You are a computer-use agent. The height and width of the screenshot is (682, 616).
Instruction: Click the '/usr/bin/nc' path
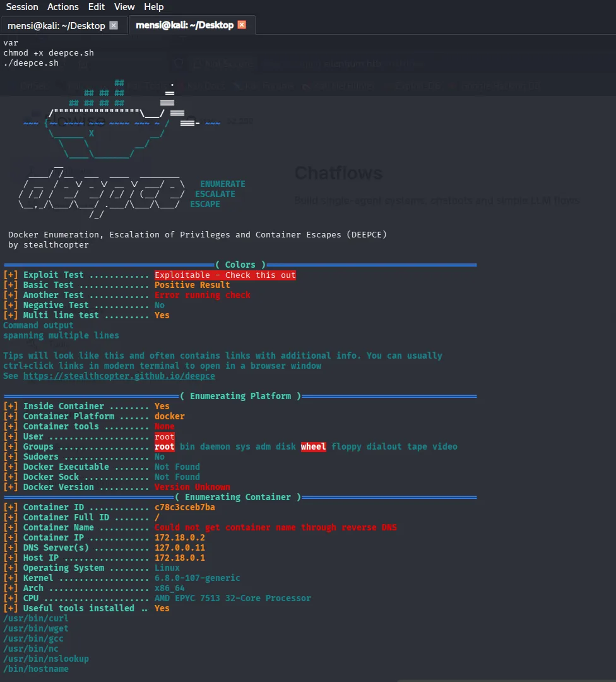31,649
